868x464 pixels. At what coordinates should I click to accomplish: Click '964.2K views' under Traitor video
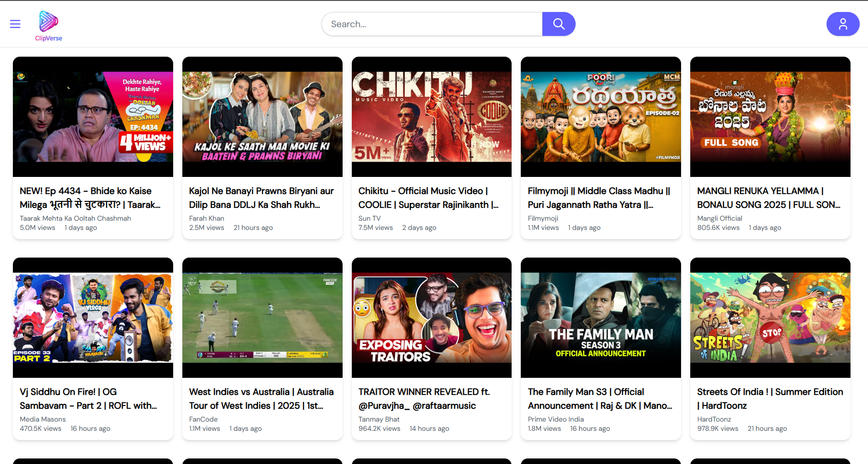[x=379, y=429]
